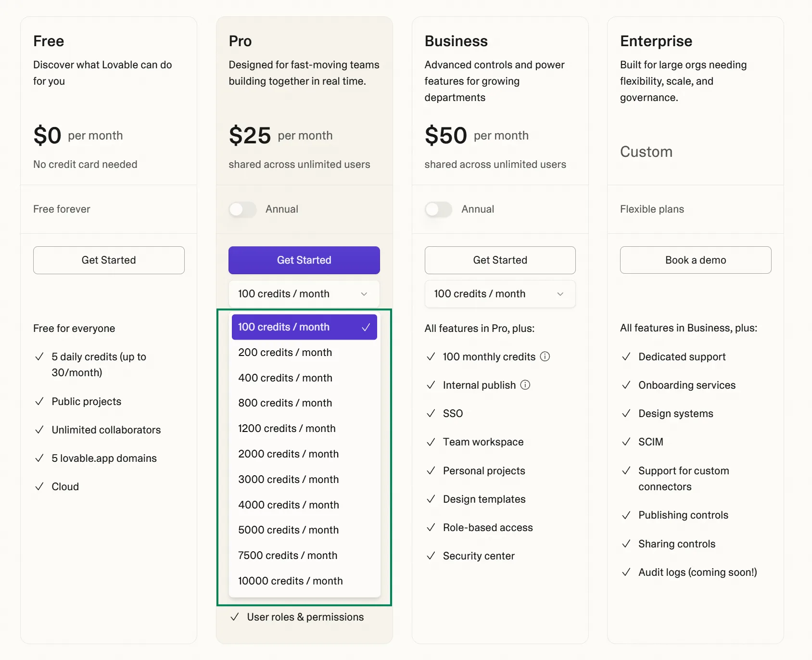This screenshot has width=812, height=660.
Task: Click the Pro plan $25 price
Action: (250, 135)
